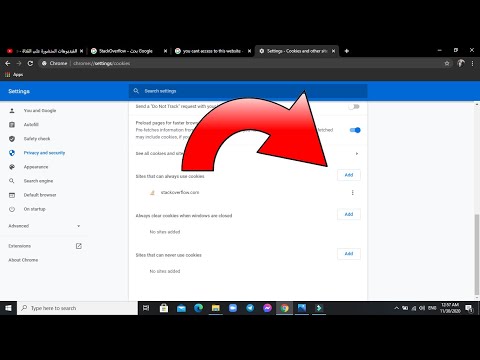Screen dimensions: 480x360
Task: Open the Photos app in the taskbar
Action: click(302, 308)
